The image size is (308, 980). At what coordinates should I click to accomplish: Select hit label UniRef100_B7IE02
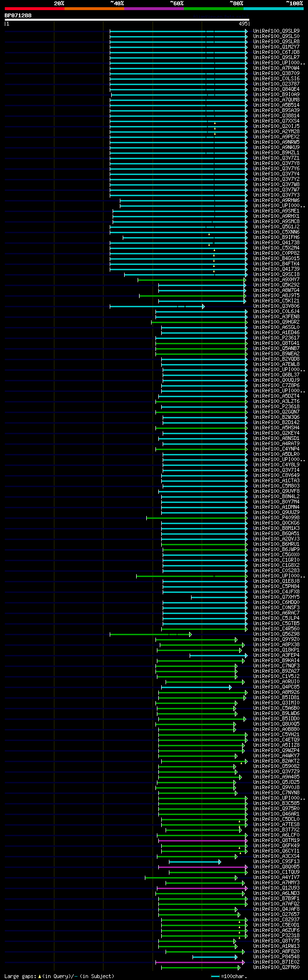coord(276,962)
